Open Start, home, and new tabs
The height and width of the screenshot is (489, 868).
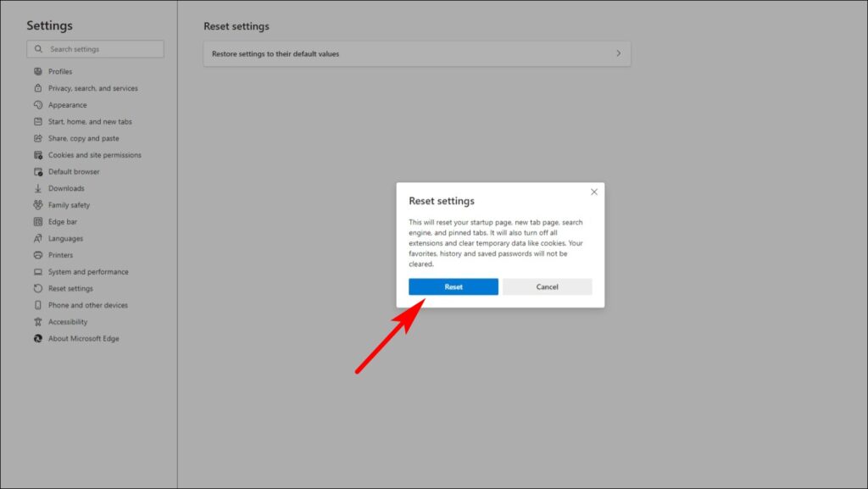[90, 122]
